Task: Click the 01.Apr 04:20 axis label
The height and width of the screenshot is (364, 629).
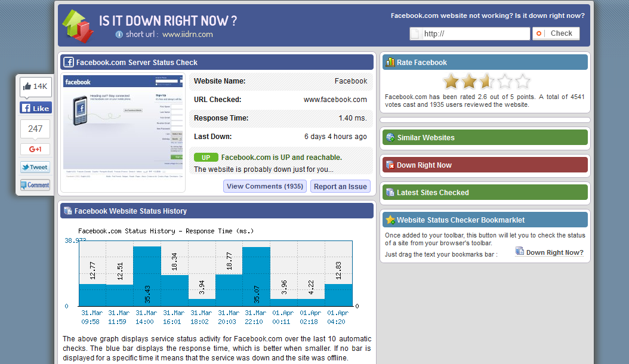Action: [337, 317]
